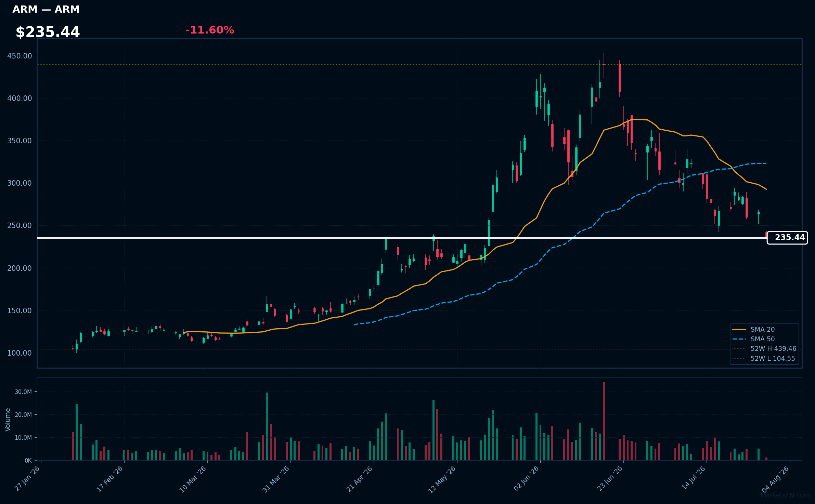Image resolution: width=815 pixels, height=504 pixels.
Task: Click the orange line sample beside SMA 20
Action: tap(739, 329)
